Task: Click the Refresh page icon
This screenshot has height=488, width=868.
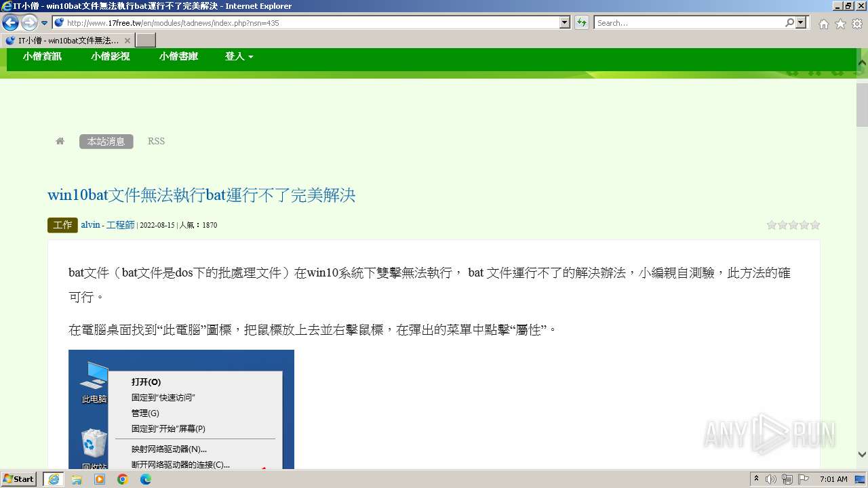Action: (581, 22)
